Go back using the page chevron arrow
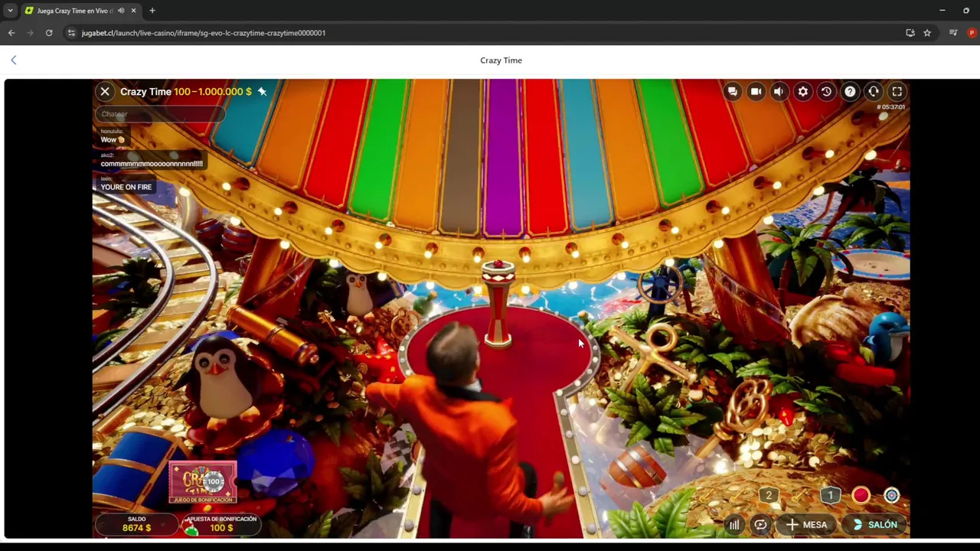This screenshot has height=551, width=980. tap(13, 60)
